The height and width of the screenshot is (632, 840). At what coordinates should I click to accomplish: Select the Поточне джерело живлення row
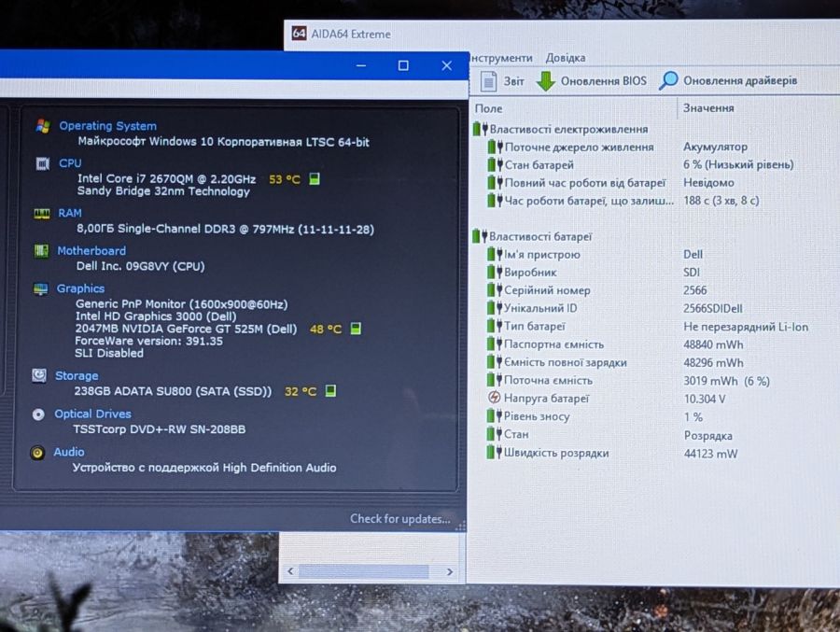[x=656, y=147]
